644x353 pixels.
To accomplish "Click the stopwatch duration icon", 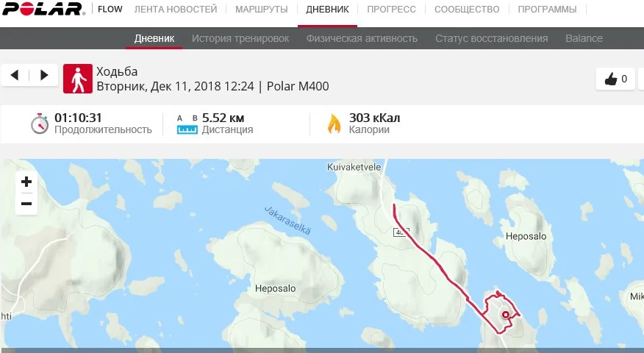I will pyautogui.click(x=40, y=124).
